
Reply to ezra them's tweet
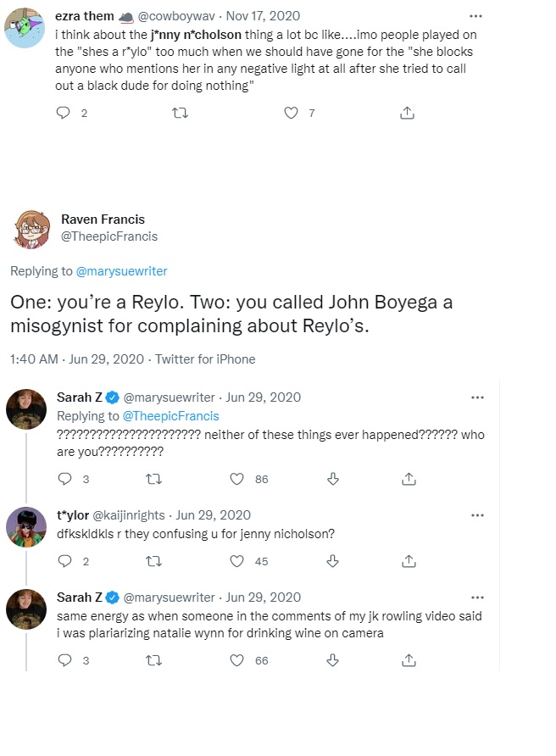coord(64,113)
